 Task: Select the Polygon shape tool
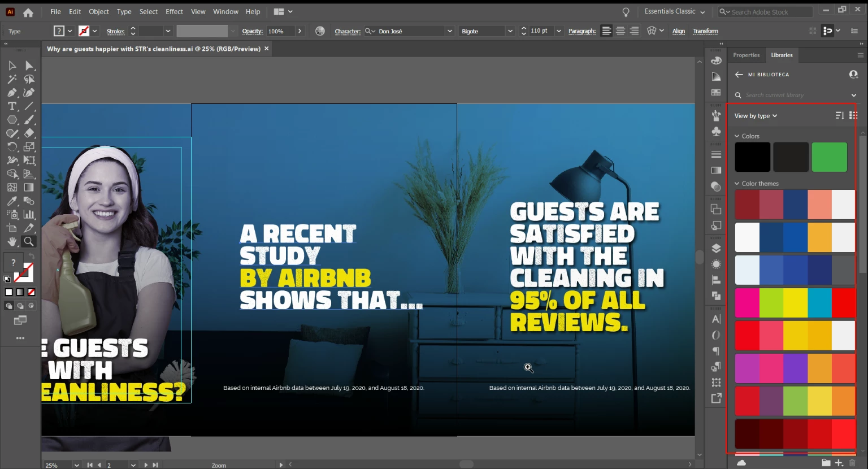coord(12,120)
